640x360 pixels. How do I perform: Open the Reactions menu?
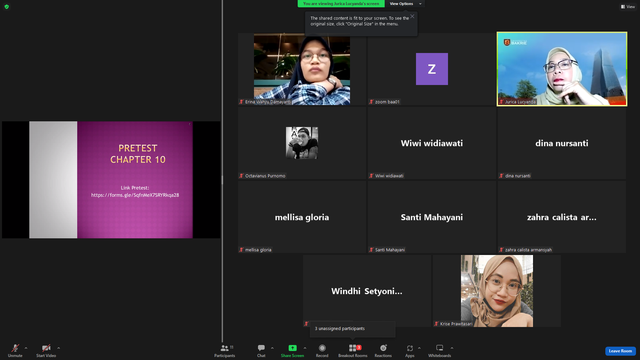[383, 350]
